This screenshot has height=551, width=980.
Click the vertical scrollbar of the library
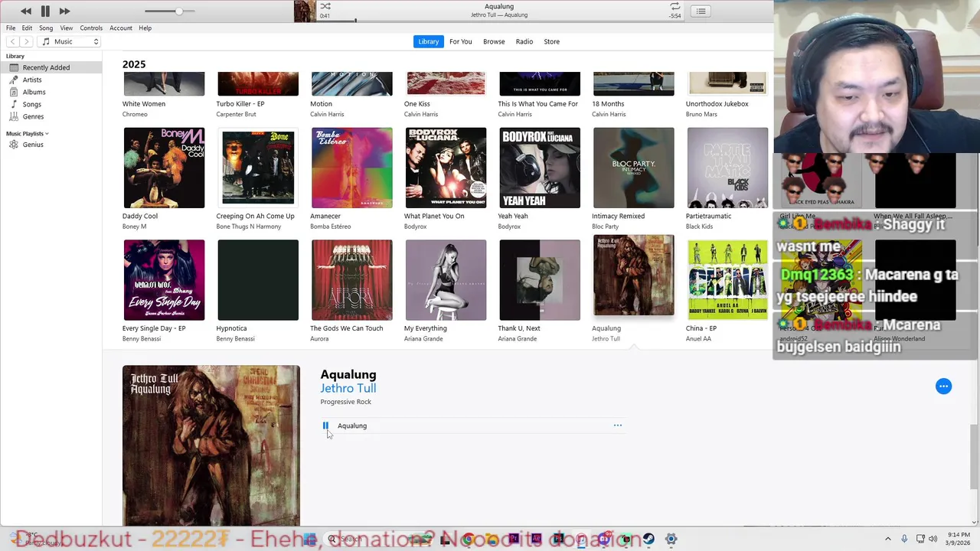pyautogui.click(x=974, y=456)
